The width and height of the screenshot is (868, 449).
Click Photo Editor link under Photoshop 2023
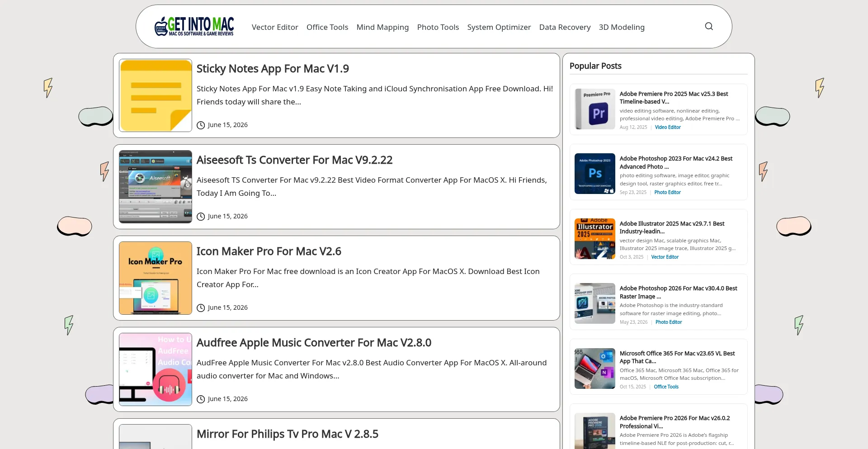coord(667,193)
